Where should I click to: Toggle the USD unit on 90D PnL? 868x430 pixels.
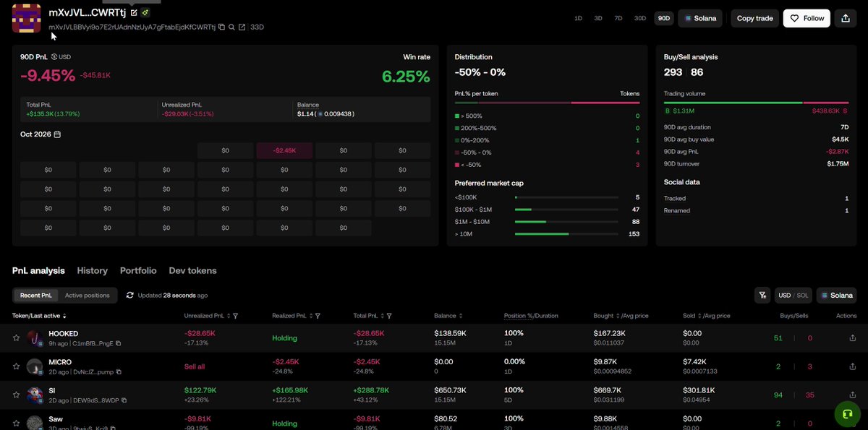click(61, 56)
